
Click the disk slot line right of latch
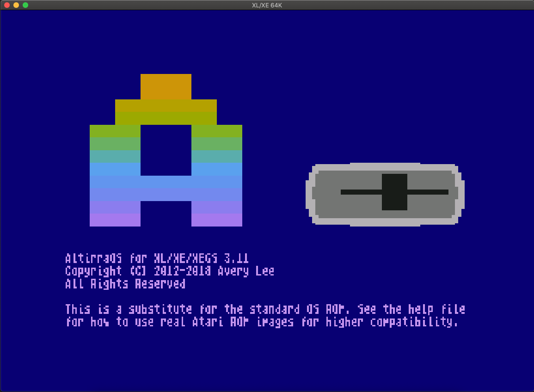pos(428,192)
